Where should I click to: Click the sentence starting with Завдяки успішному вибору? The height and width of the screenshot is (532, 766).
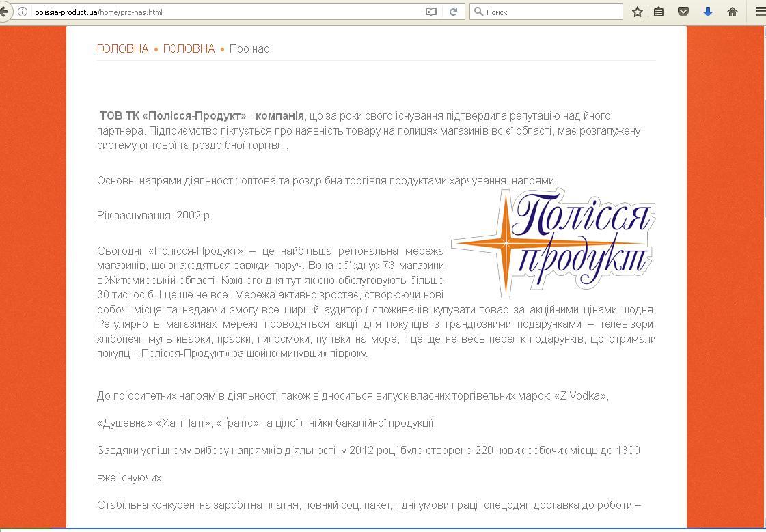coord(368,451)
